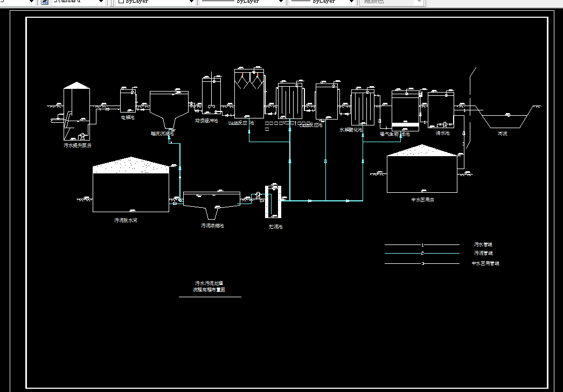Select the 水解酸化池 label
This screenshot has height=392, width=563.
click(x=351, y=130)
